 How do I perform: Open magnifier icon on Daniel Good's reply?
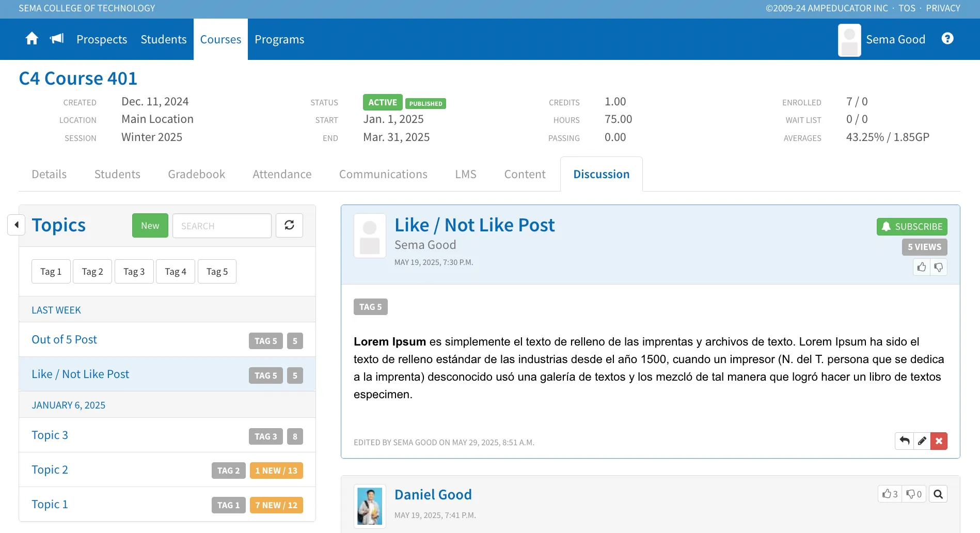click(x=938, y=494)
